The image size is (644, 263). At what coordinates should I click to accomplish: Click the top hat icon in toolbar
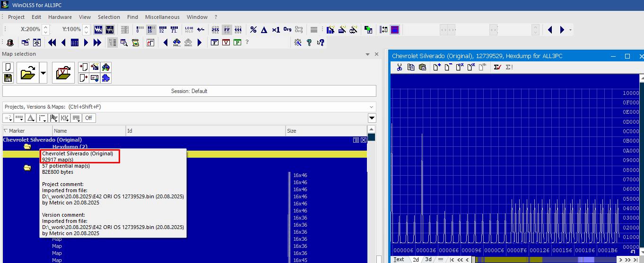click(x=10, y=42)
